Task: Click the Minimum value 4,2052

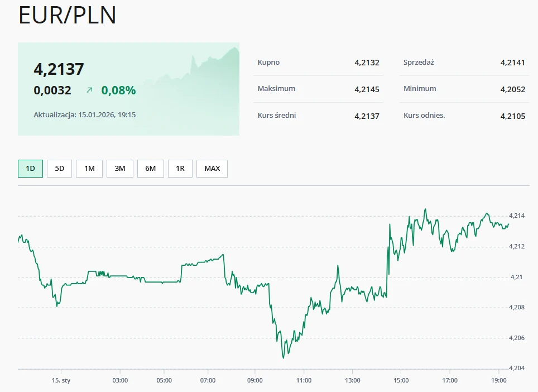Action: click(x=513, y=89)
